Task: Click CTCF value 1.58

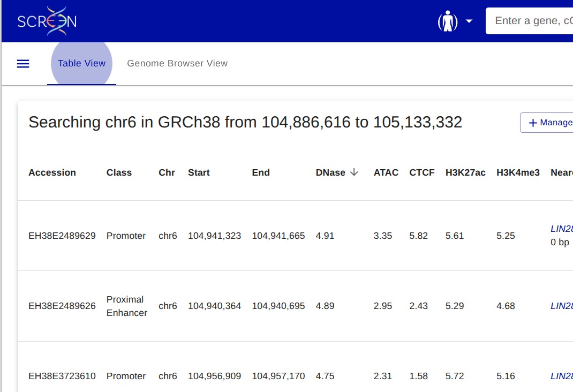Action: tap(418, 376)
